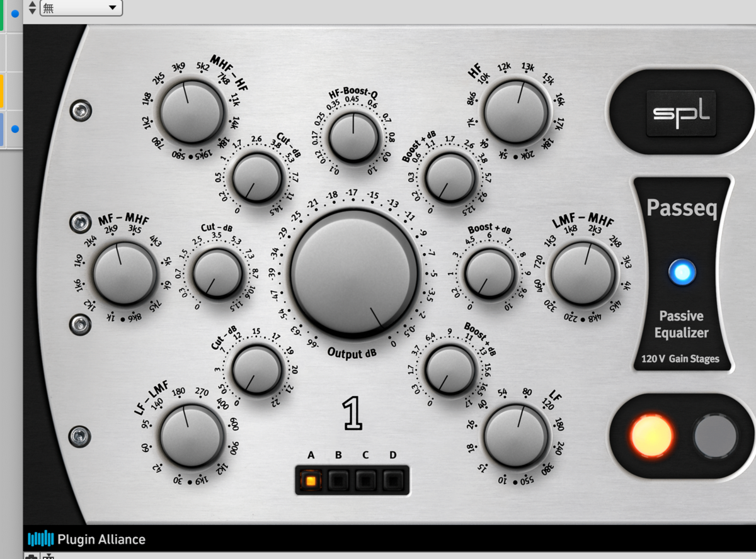Click the MF-MHF Cut dB knob
The image size is (756, 559).
point(217,273)
